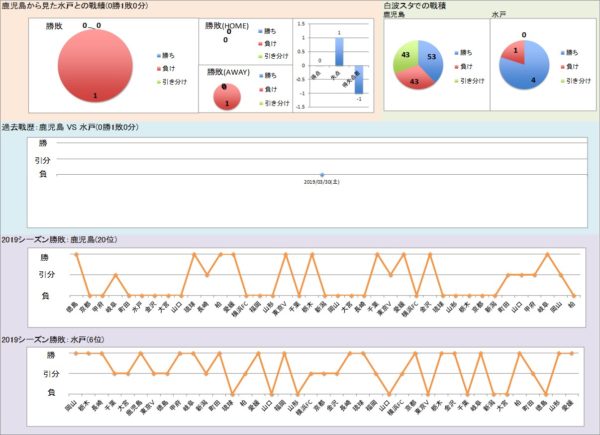Click 福岡 axis label in 鹿児島 season chart
The height and width of the screenshot is (435, 600).
point(254,307)
